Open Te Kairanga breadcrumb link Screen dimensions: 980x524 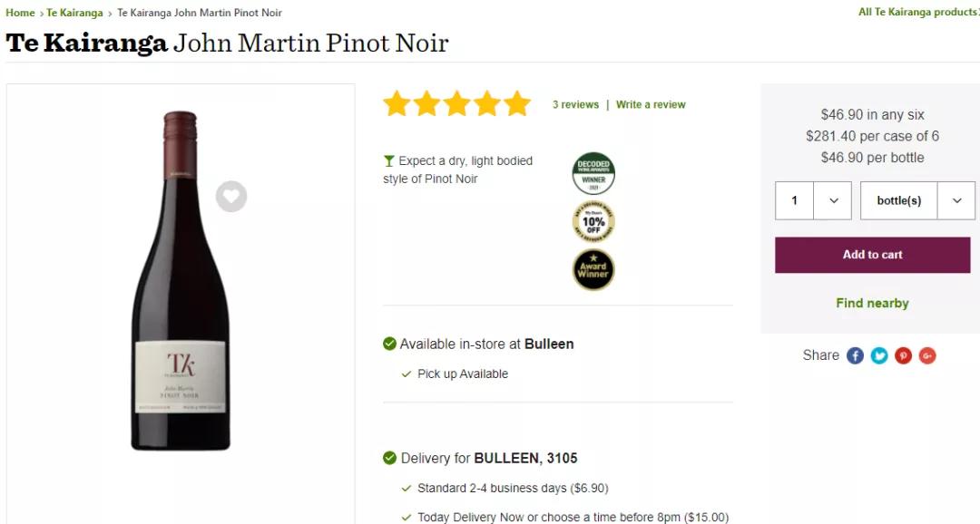(x=74, y=13)
